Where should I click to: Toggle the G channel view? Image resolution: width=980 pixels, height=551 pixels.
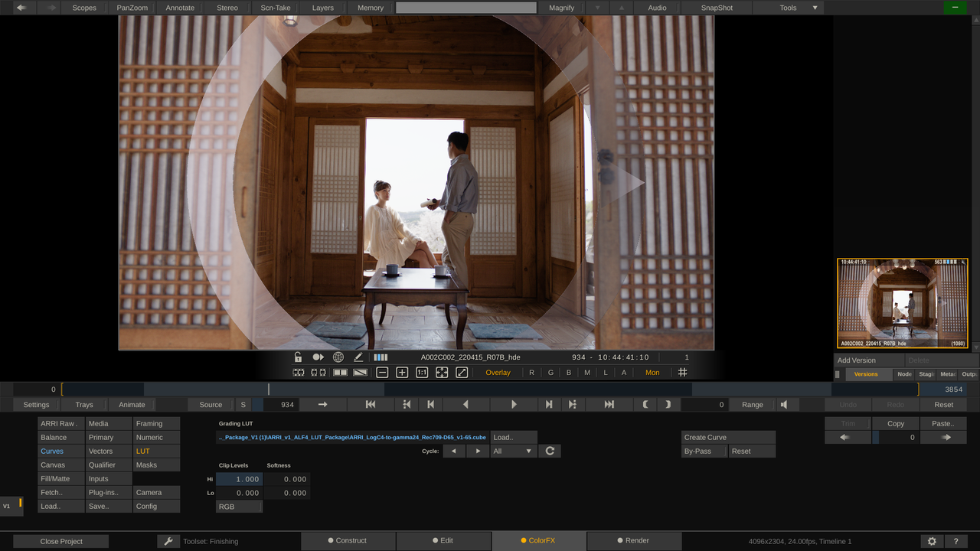pyautogui.click(x=550, y=373)
